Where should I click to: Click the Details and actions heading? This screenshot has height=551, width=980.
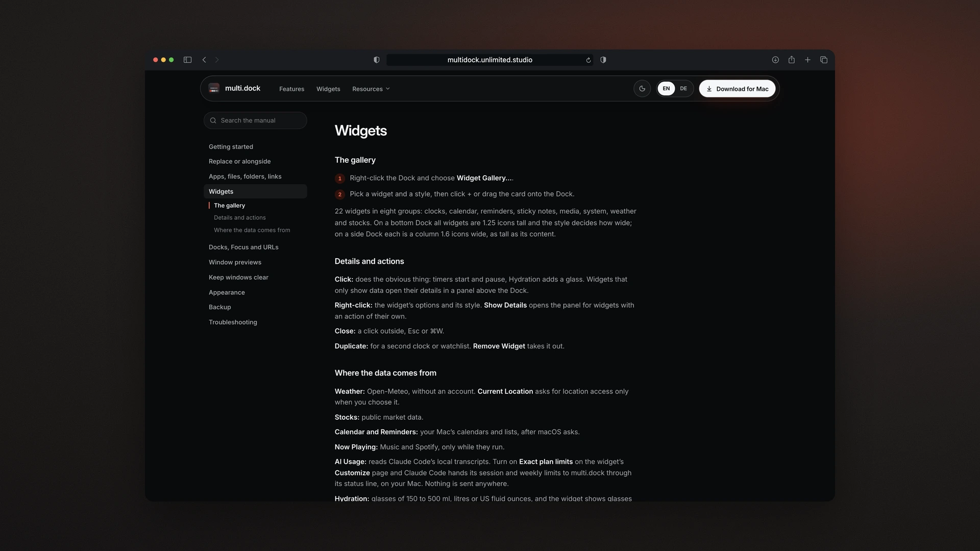(x=369, y=261)
